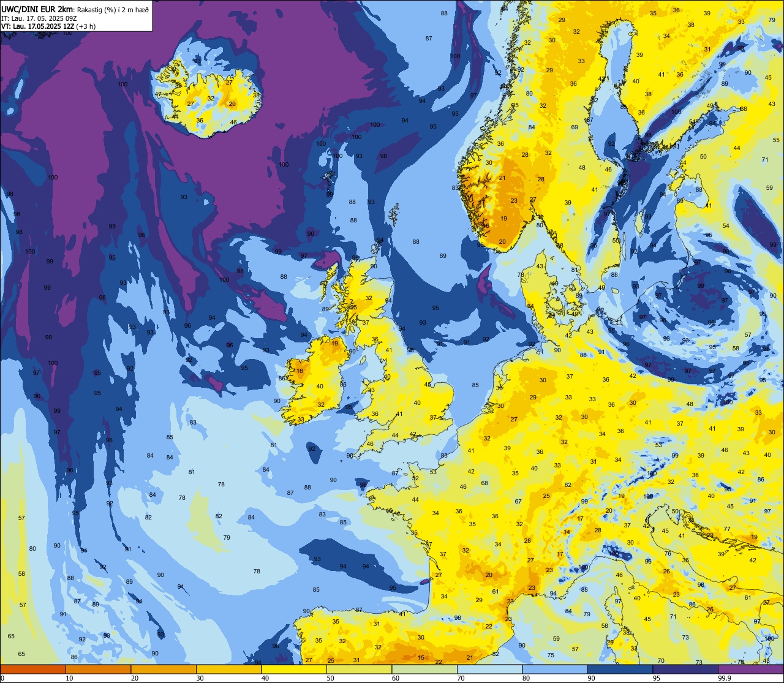This screenshot has width=784, height=683.
Task: Click the legend tick label 40
Action: tap(265, 678)
